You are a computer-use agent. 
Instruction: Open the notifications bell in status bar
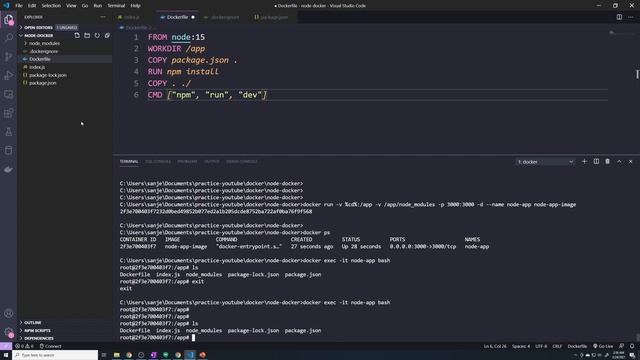[x=632, y=346]
